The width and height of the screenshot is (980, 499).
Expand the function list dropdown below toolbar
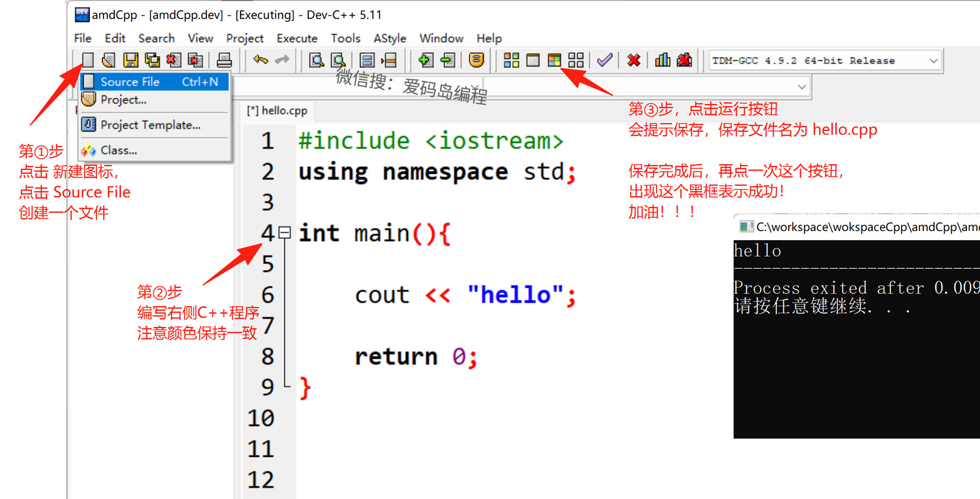[801, 87]
